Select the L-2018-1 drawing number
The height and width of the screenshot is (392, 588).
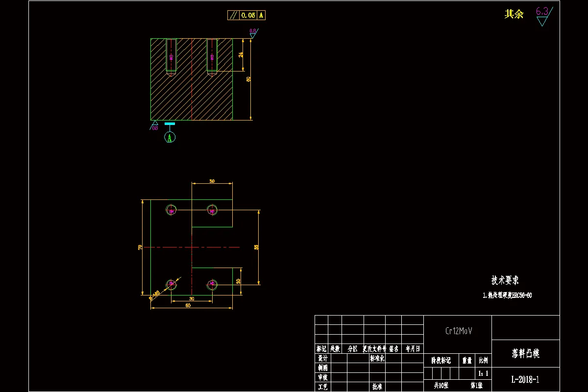pos(525,379)
